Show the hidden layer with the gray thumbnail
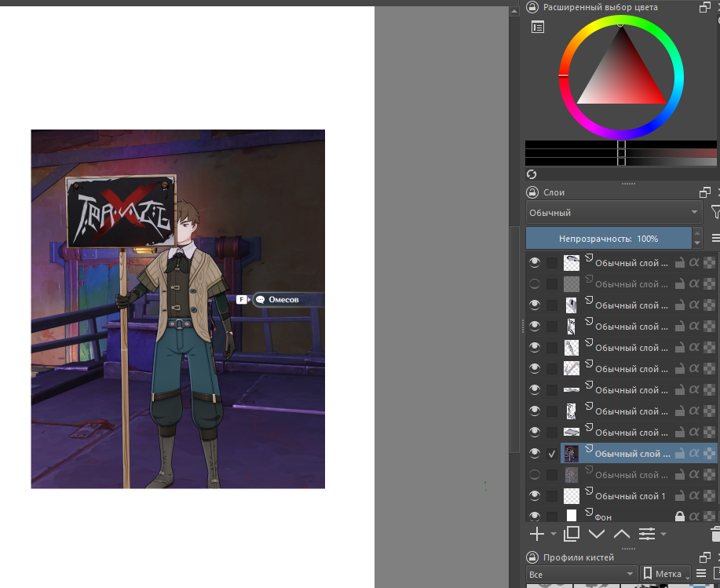The height and width of the screenshot is (588, 720). pos(535,283)
